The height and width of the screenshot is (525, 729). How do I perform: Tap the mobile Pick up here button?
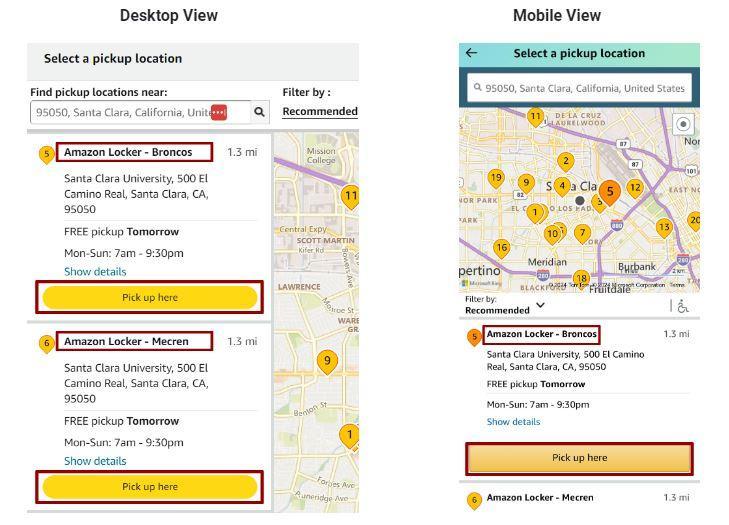tap(579, 458)
